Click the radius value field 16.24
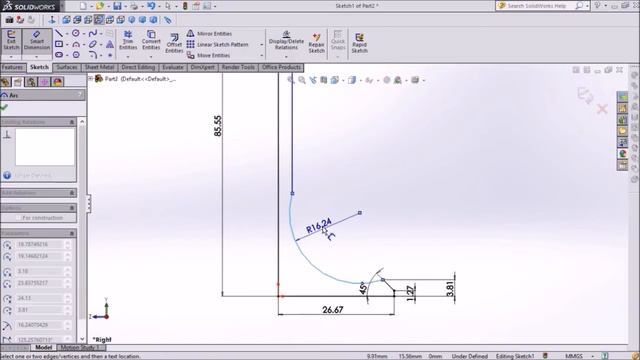 39,325
